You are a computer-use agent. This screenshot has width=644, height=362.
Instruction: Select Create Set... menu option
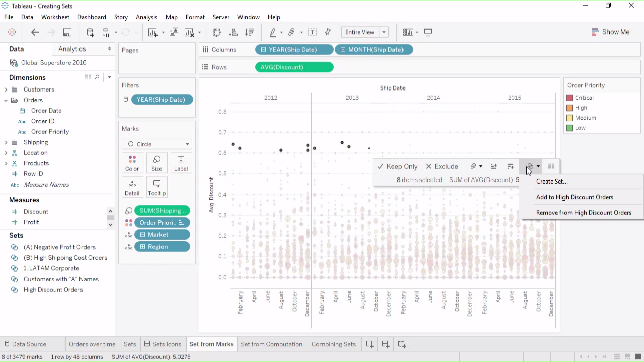coord(551,182)
